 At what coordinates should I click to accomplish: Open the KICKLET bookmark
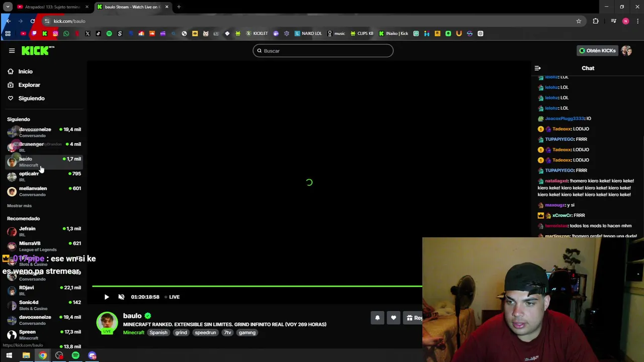[257, 34]
